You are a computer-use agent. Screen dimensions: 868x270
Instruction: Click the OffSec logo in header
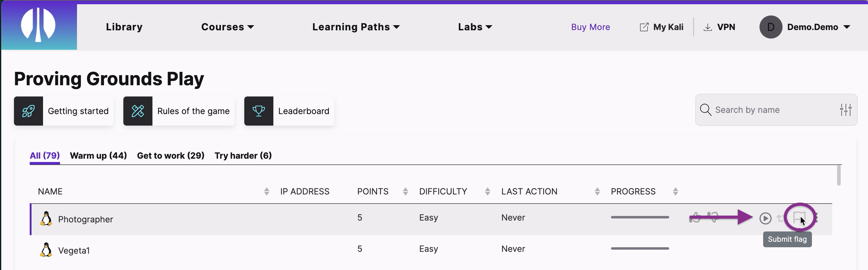[x=39, y=26]
